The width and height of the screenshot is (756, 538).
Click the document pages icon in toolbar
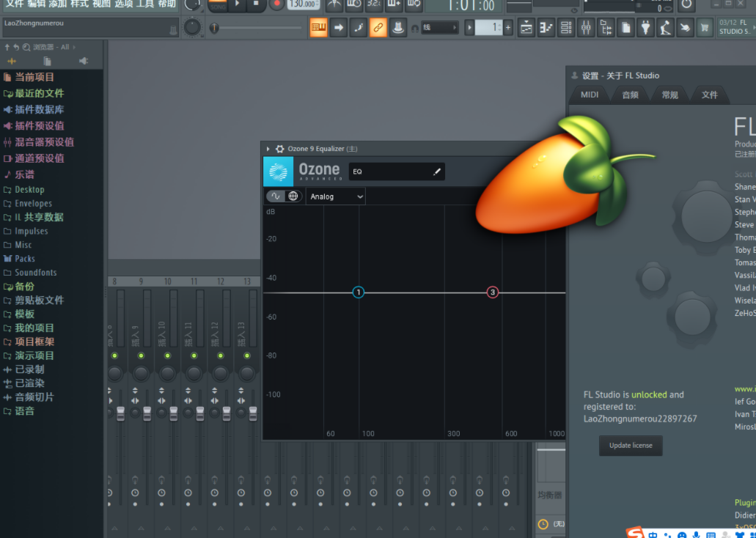point(625,28)
